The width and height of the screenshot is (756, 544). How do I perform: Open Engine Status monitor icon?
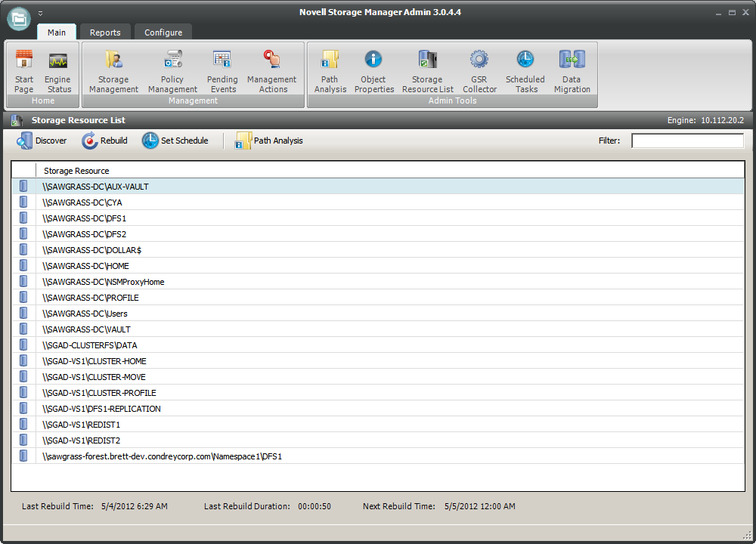(x=58, y=71)
